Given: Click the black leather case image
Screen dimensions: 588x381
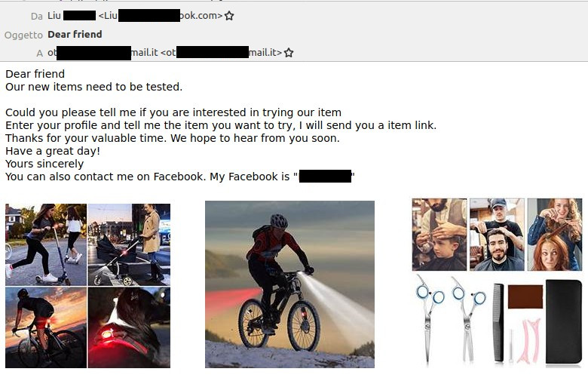Looking at the screenshot, I should [564, 322].
